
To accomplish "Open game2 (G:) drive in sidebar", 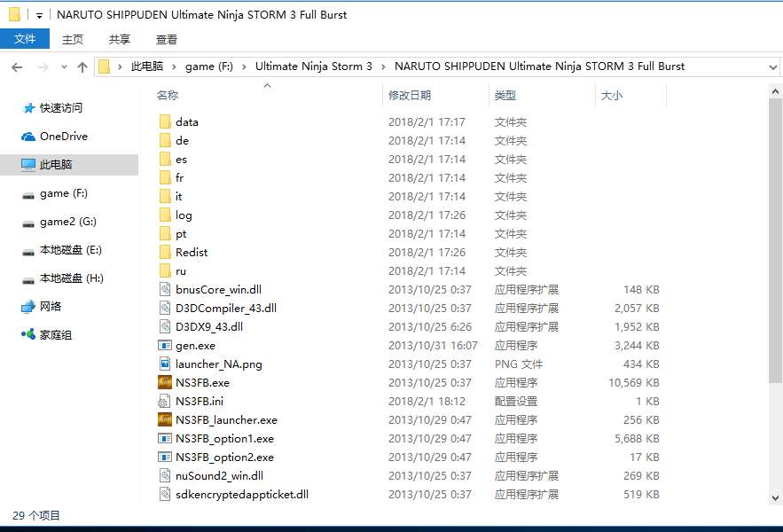I will point(69,222).
